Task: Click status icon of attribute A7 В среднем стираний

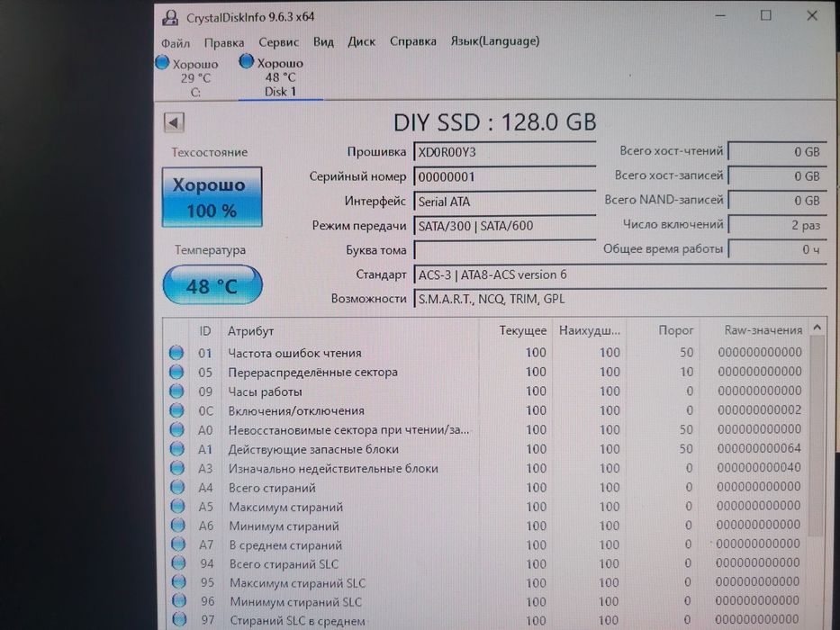Action: pos(178,544)
